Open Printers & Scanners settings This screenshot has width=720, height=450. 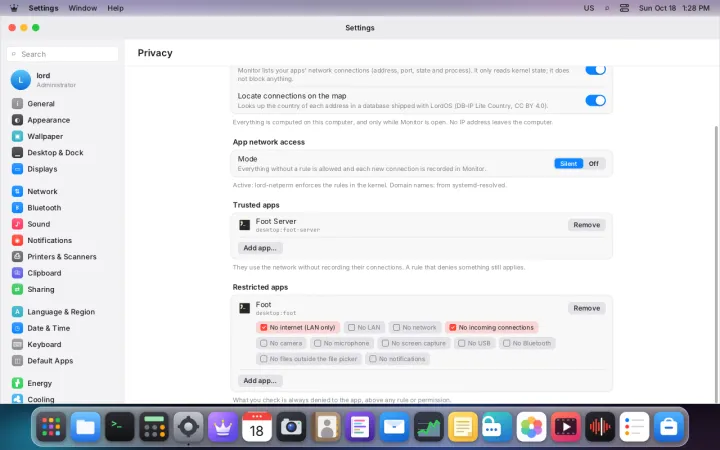tap(62, 257)
